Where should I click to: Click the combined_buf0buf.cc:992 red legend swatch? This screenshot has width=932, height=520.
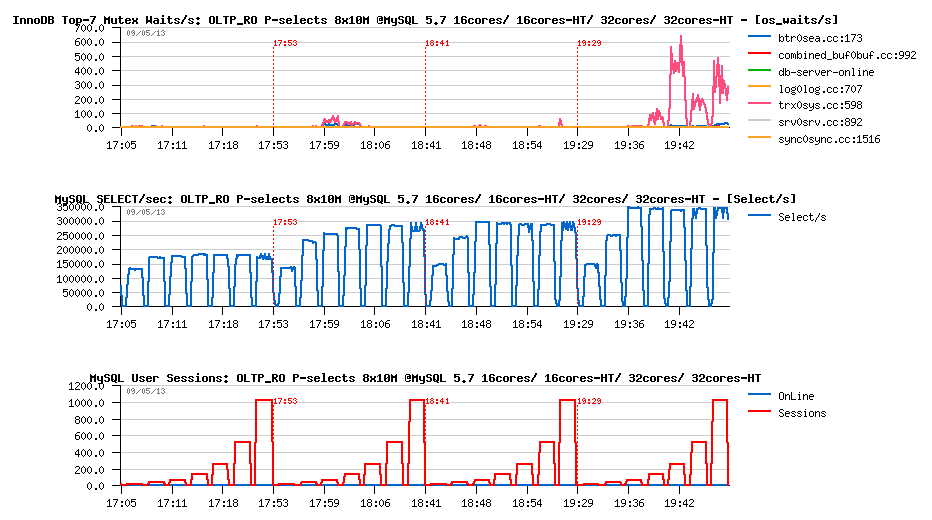759,54
